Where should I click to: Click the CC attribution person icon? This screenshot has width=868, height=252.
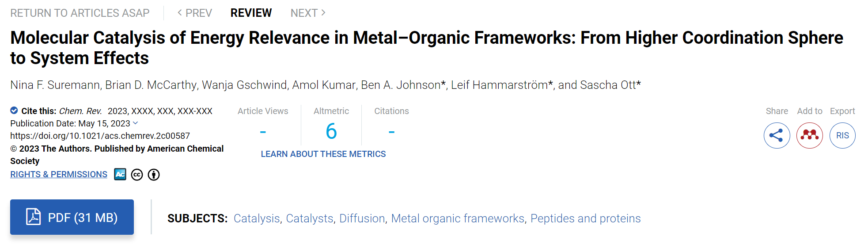pos(154,175)
